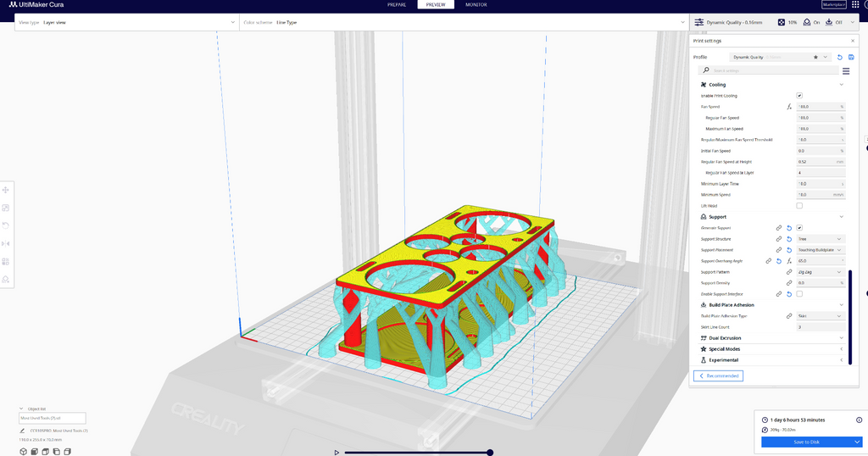Click link icon next to Support Structure
Image resolution: width=868 pixels, height=456 pixels.
(x=779, y=239)
